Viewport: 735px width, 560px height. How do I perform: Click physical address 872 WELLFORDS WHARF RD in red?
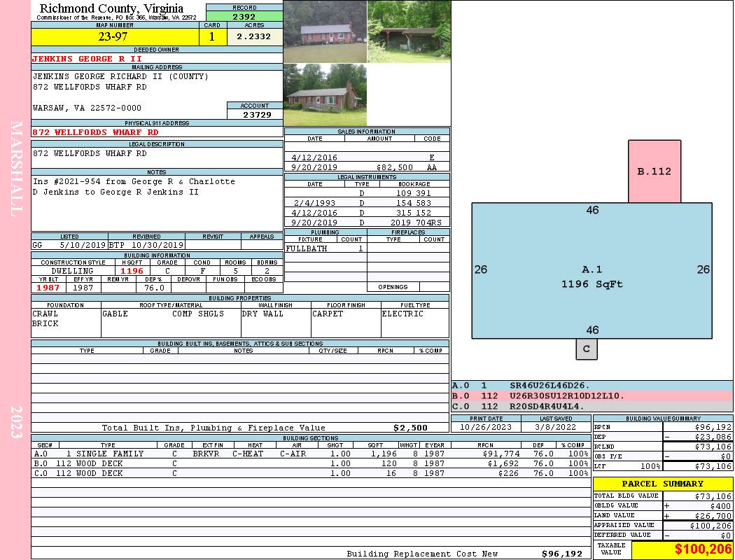pos(96,132)
